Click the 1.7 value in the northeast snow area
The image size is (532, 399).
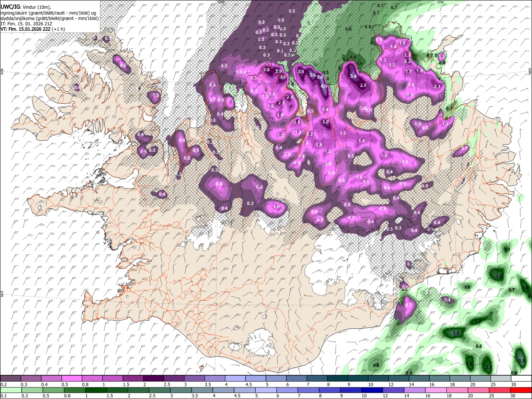pyautogui.click(x=409, y=72)
